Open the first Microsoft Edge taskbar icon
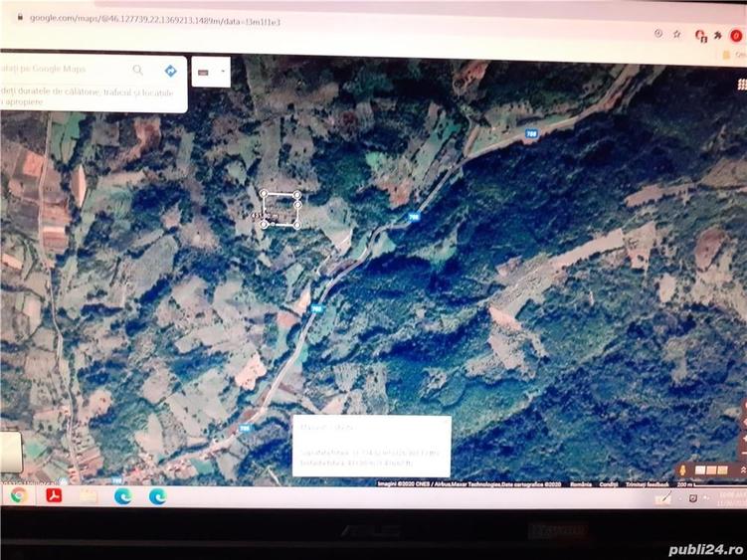The width and height of the screenshot is (747, 560). [123, 496]
